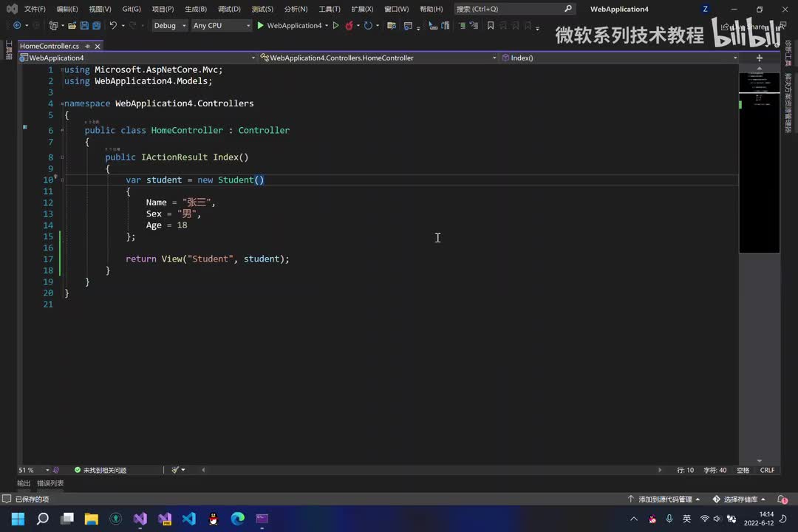The image size is (798, 532).
Task: Click the search box (Ctrl+Q)
Action: coord(514,9)
